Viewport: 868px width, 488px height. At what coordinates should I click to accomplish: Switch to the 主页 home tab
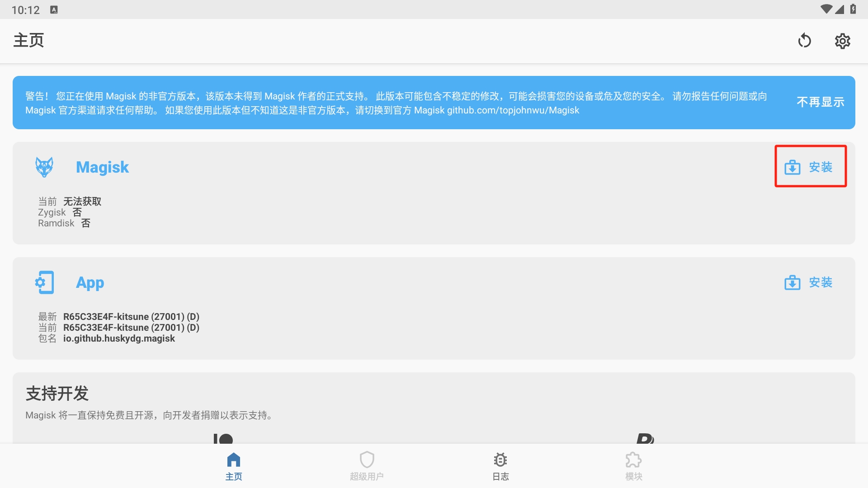click(x=234, y=466)
